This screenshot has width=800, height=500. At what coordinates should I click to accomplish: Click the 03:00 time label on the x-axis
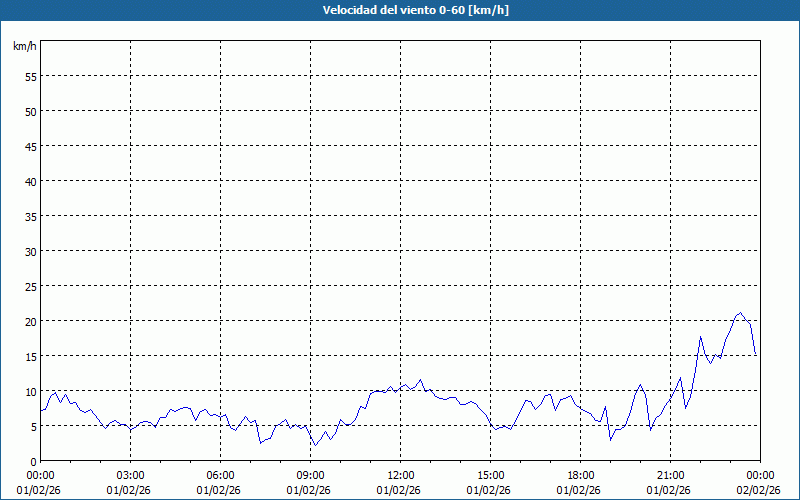131,476
